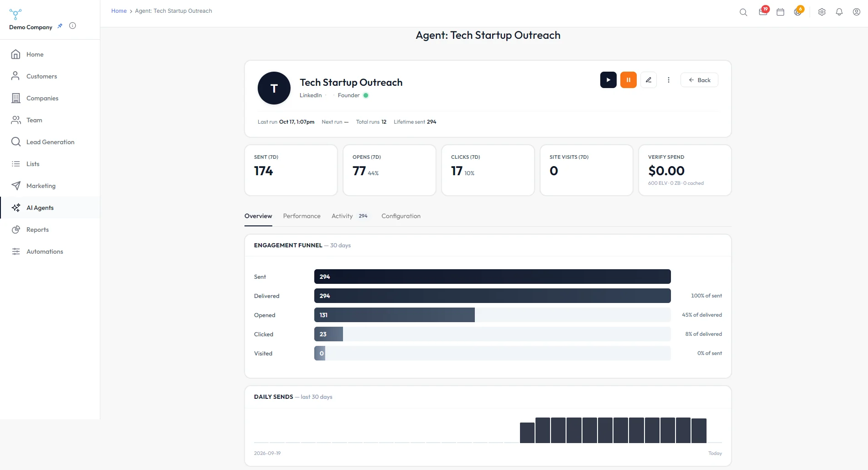This screenshot has width=868, height=470.
Task: Open Automations in the sidebar
Action: tap(50, 251)
